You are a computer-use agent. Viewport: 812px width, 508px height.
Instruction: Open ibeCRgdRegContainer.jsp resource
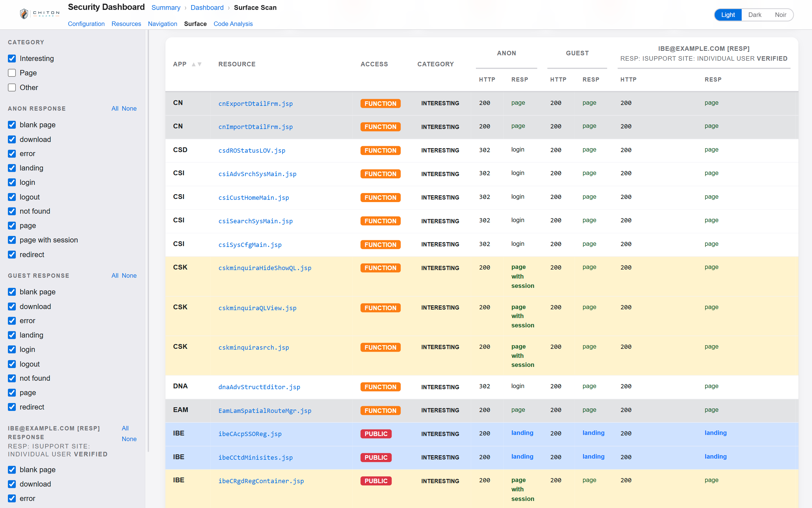coord(261,481)
